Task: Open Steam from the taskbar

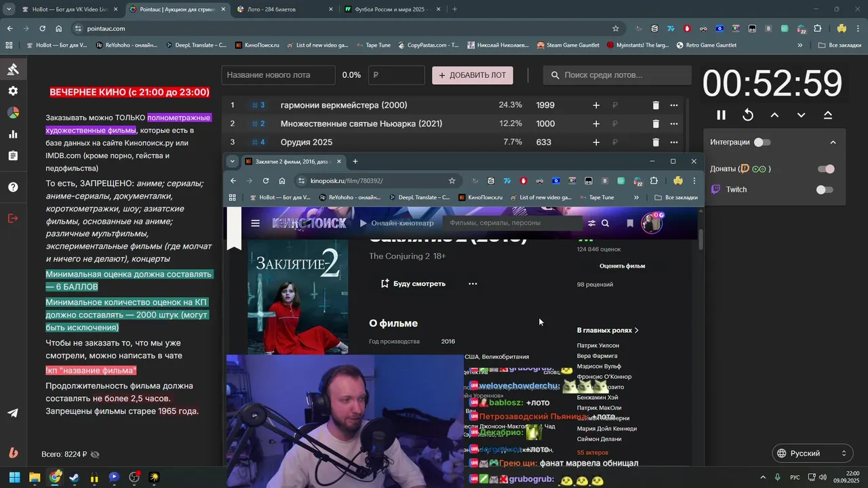Action: pyautogui.click(x=75, y=477)
